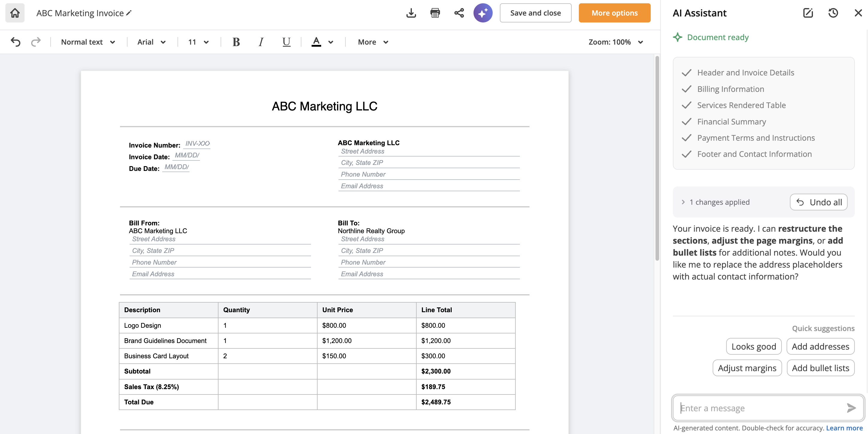Open text color options arrow
The height and width of the screenshot is (434, 868).
[x=330, y=42]
